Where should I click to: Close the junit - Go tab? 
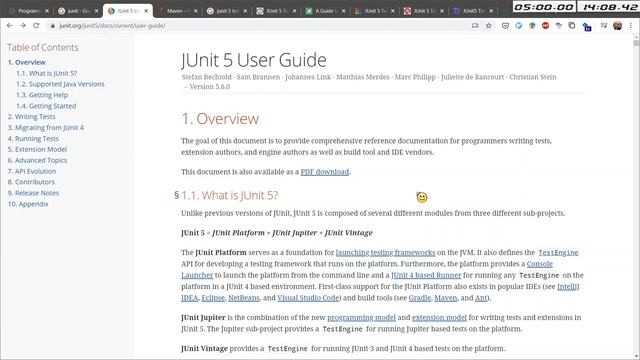(x=97, y=11)
